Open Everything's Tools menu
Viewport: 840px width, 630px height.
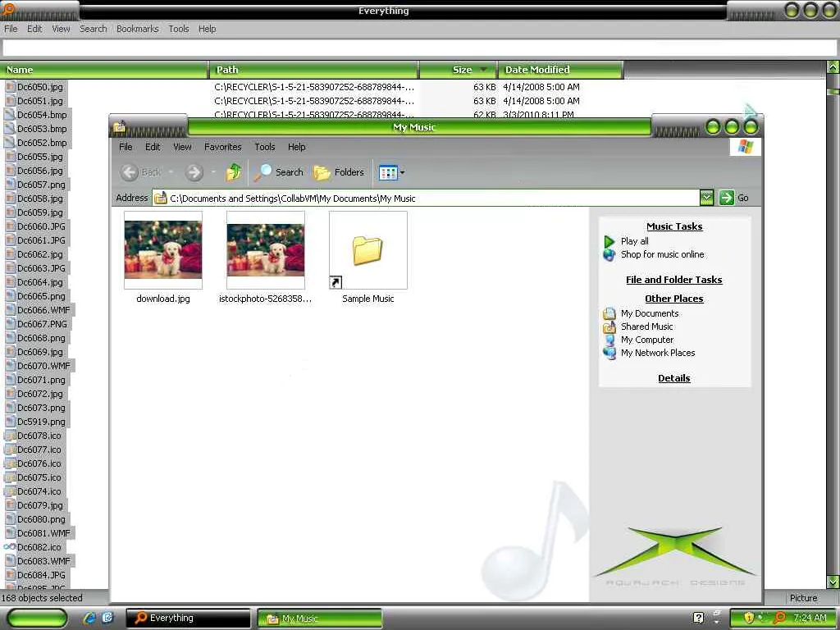coord(178,29)
